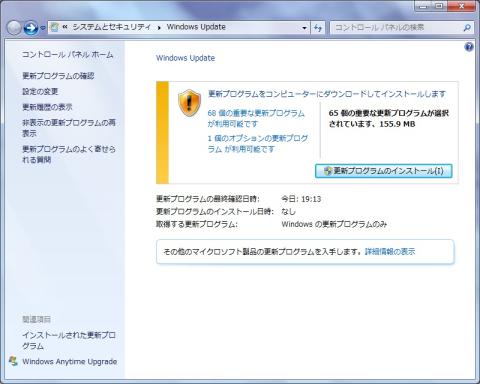Open コントロール パネル ホーム link
Screen dimensions: 480x384
pos(68,54)
